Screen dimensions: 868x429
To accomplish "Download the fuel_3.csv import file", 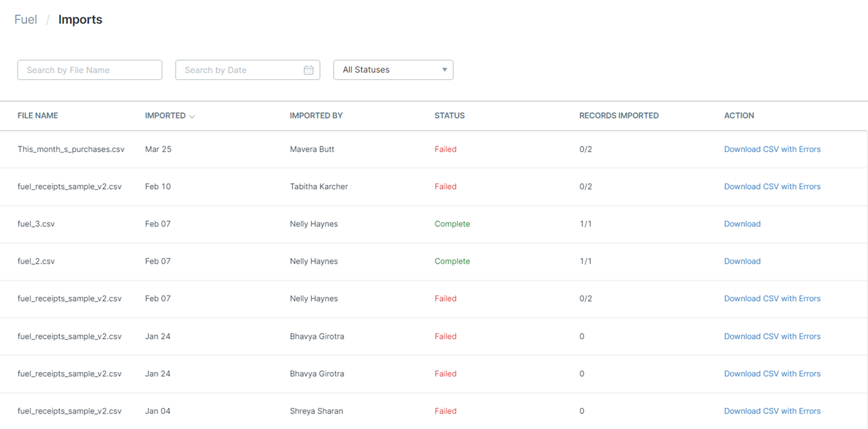I will pyautogui.click(x=742, y=224).
